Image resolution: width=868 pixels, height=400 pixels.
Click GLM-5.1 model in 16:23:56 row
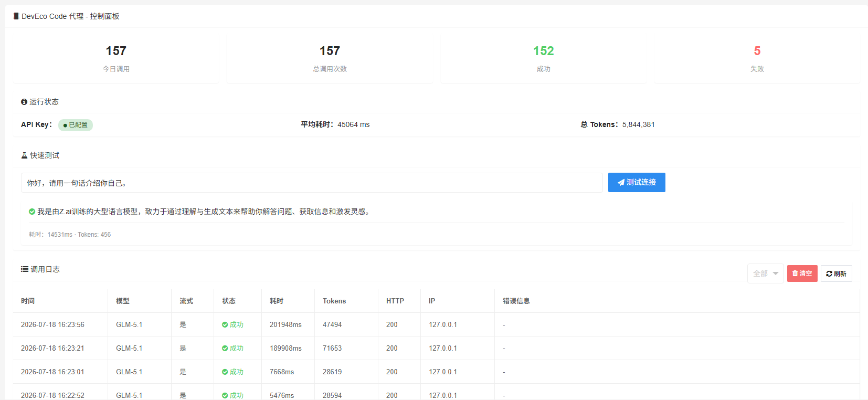point(129,325)
